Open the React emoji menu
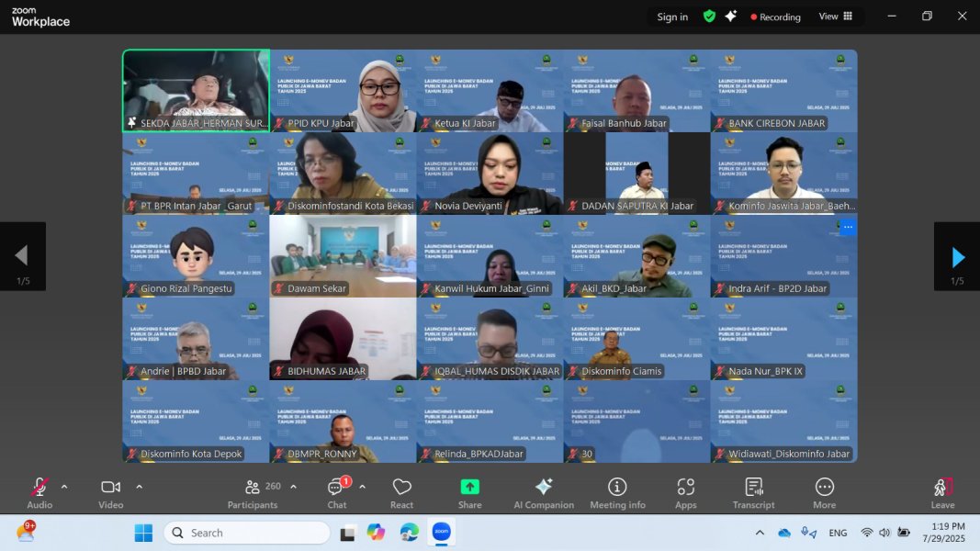This screenshot has height=551, width=980. pos(401,493)
